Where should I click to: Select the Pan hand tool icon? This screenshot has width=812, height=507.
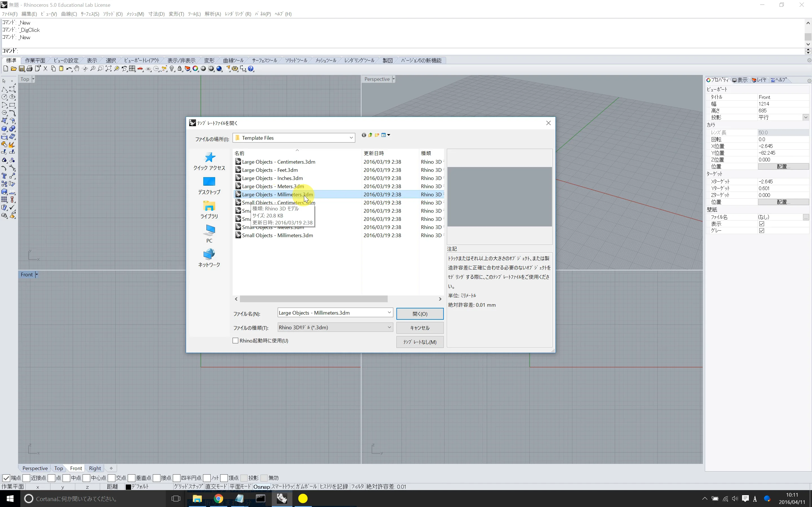pyautogui.click(x=77, y=69)
